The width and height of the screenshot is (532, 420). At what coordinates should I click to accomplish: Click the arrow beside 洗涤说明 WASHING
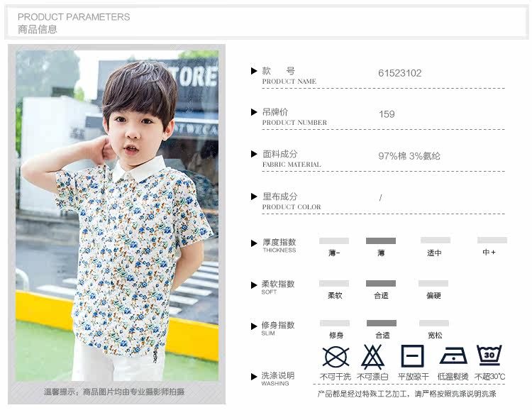(254, 377)
